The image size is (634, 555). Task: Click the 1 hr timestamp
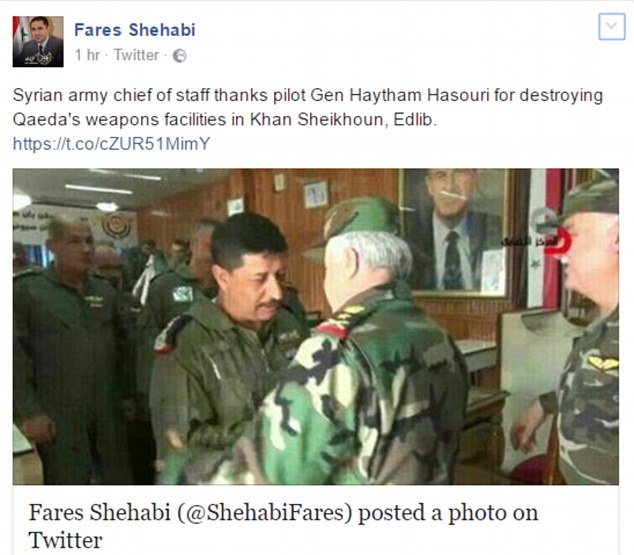(x=87, y=55)
